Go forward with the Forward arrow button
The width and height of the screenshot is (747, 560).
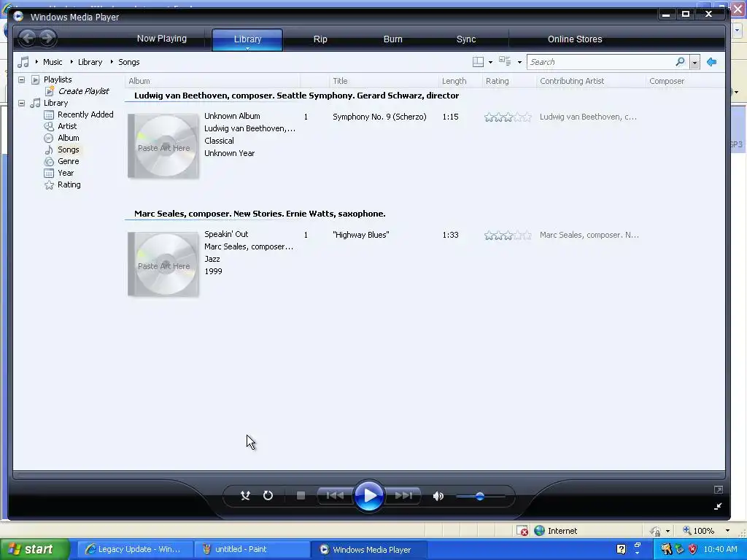point(47,38)
